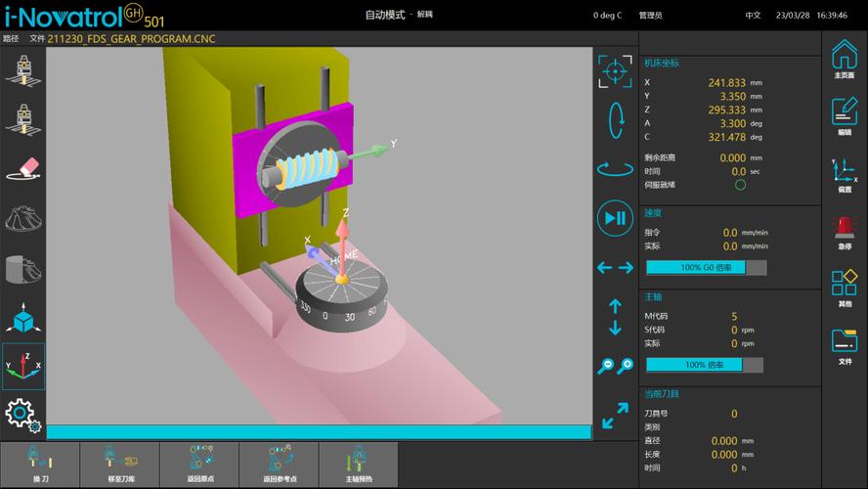
Task: Select the top machine view icon
Action: pyautogui.click(x=22, y=70)
